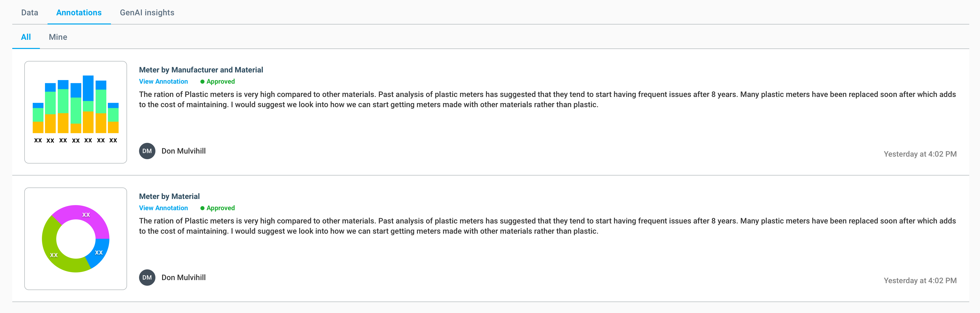The image size is (980, 313).
Task: View Annotation for Meter by Material
Action: click(163, 208)
